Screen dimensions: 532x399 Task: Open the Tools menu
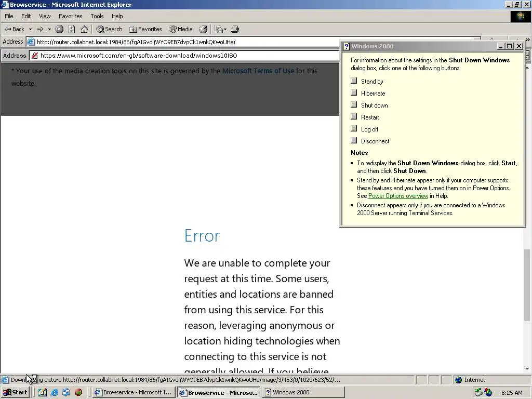pyautogui.click(x=97, y=16)
